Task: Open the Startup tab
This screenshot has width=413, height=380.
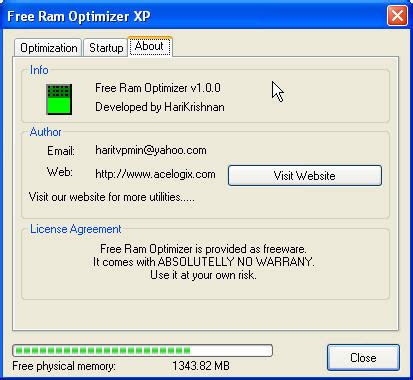Action: pos(106,48)
